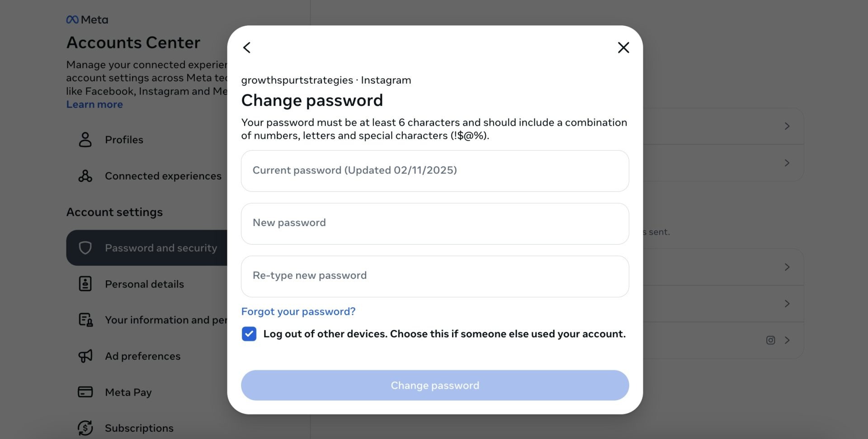Click the Ad preferences megaphone icon
This screenshot has width=868, height=439.
(85, 356)
